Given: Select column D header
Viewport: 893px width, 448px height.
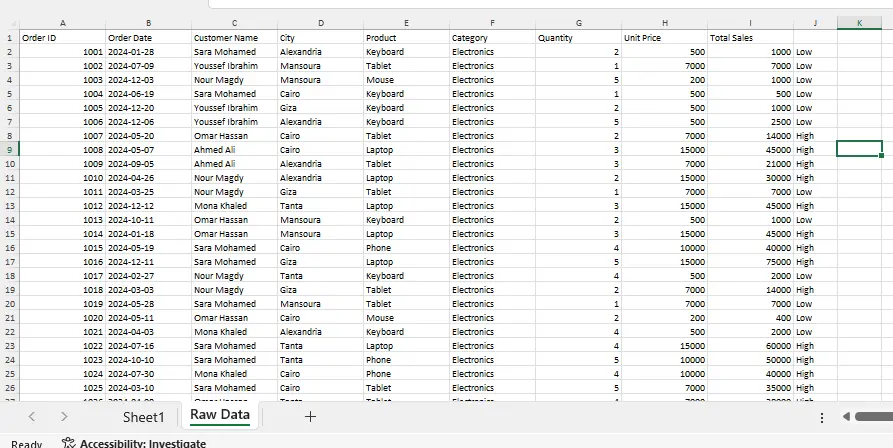Looking at the screenshot, I should pyautogui.click(x=321, y=23).
